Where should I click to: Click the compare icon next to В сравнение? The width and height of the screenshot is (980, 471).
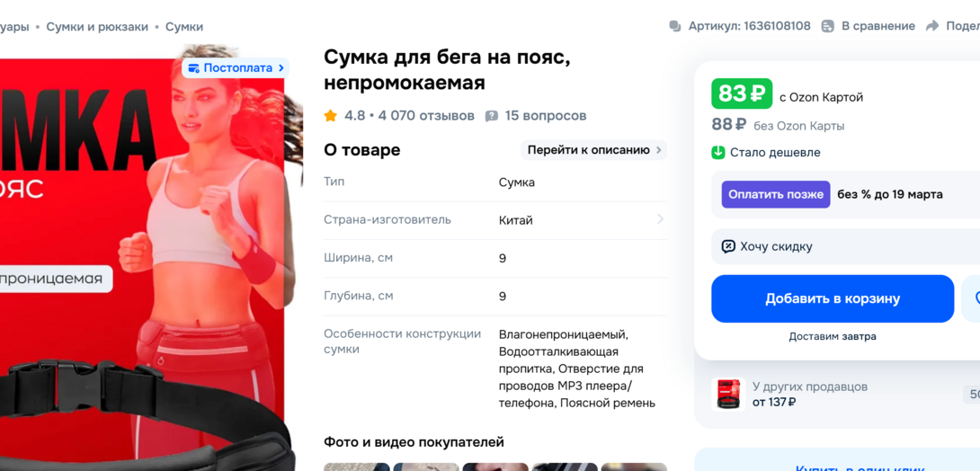[x=827, y=26]
